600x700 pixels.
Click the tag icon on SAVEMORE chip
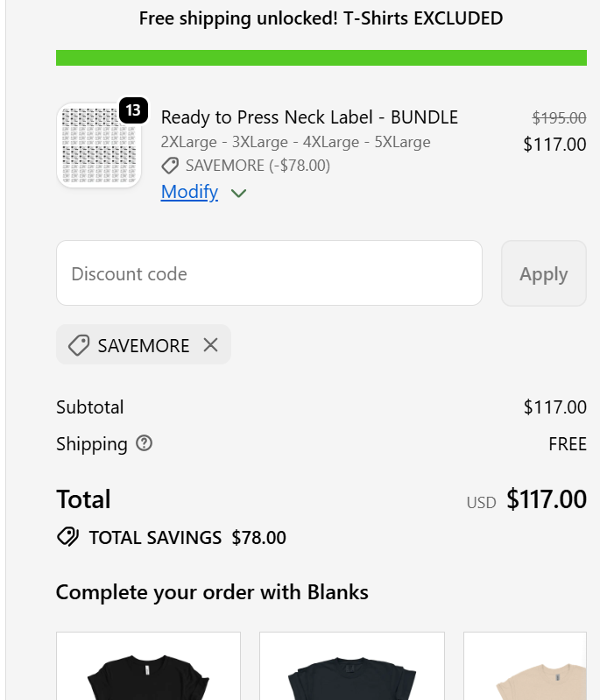click(x=79, y=346)
